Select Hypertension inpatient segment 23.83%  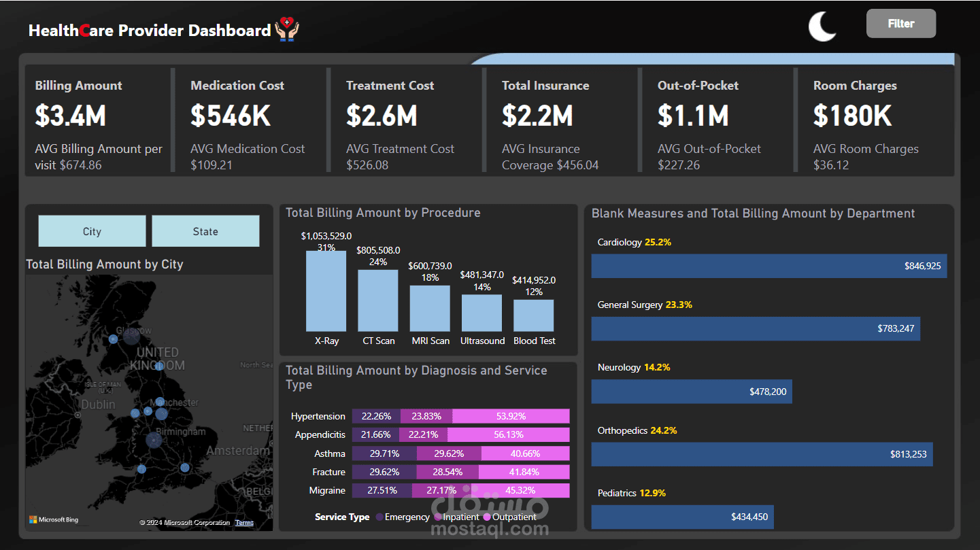[x=426, y=416]
